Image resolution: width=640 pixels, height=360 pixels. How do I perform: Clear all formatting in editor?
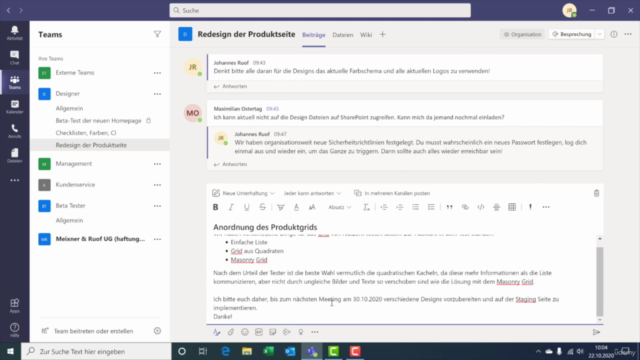pyautogui.click(x=366, y=207)
